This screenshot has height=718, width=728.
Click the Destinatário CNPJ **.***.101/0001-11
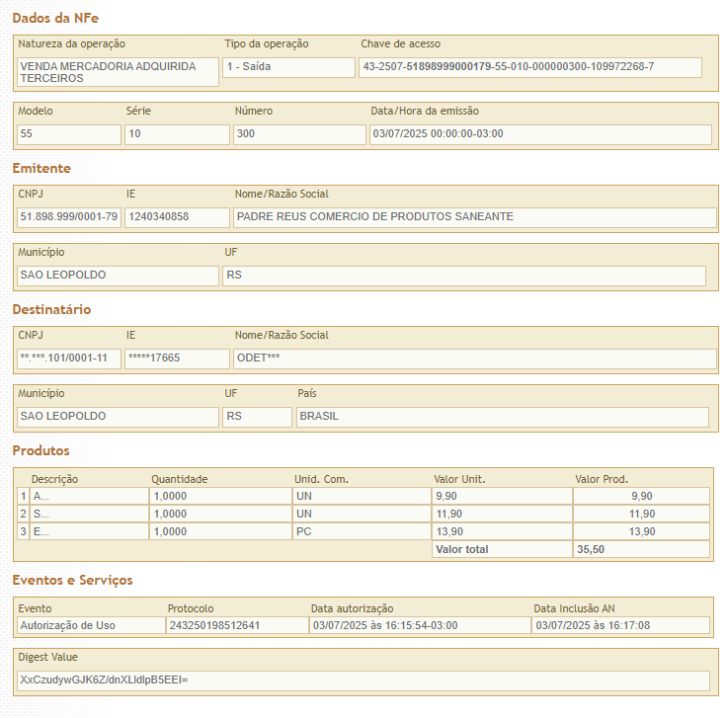[69, 359]
